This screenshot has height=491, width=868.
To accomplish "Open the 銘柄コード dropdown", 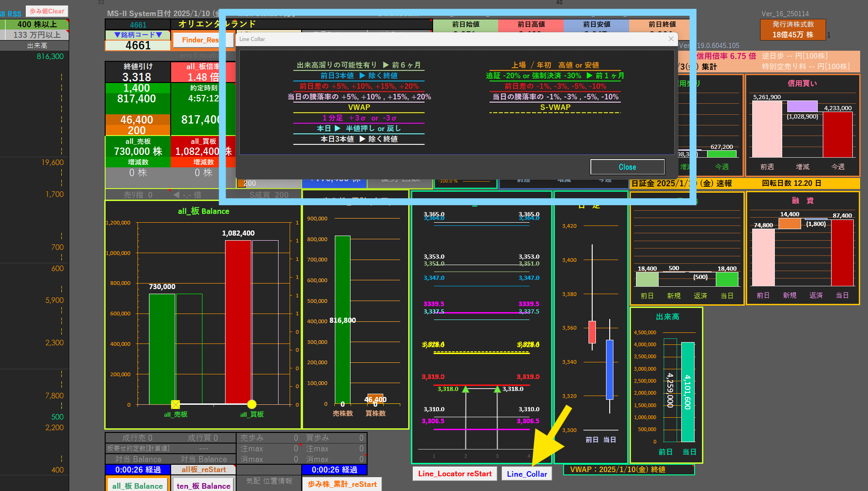I will click(138, 35).
